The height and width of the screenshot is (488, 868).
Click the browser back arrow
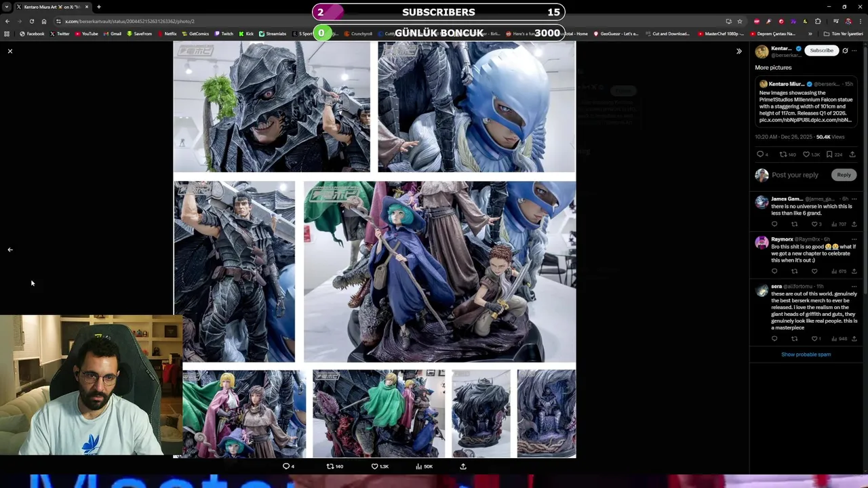(x=7, y=21)
